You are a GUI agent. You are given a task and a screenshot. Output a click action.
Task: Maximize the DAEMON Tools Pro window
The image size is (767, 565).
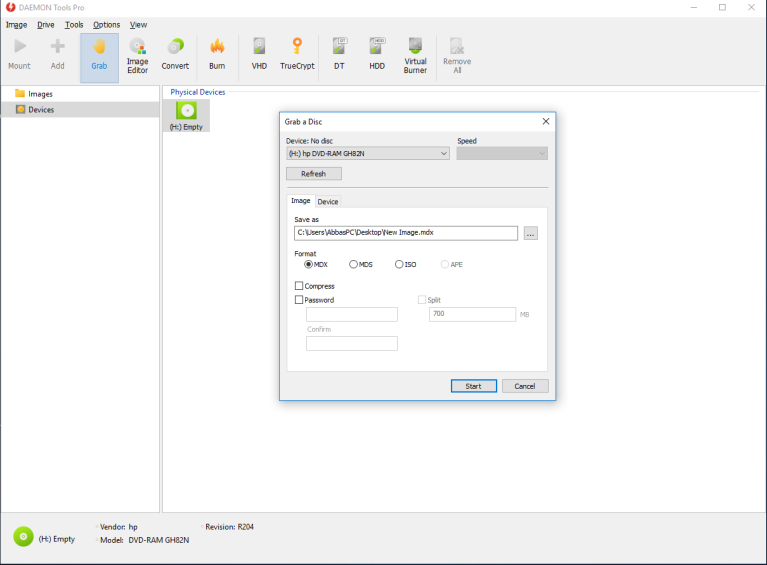pos(722,7)
